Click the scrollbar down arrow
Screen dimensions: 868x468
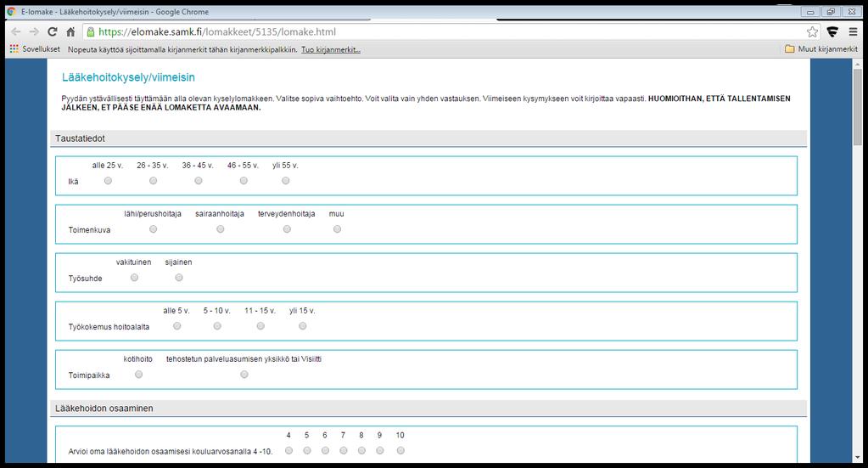858,458
